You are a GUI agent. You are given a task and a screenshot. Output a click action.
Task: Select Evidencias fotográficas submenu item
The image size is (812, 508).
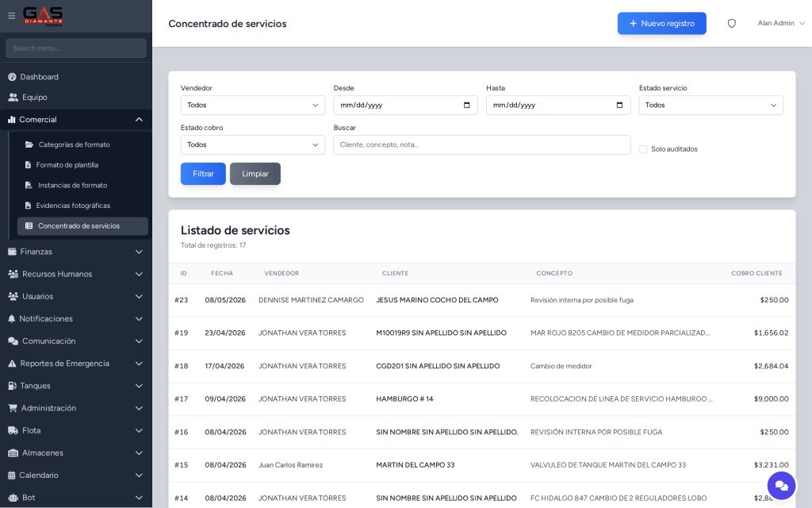(82, 206)
